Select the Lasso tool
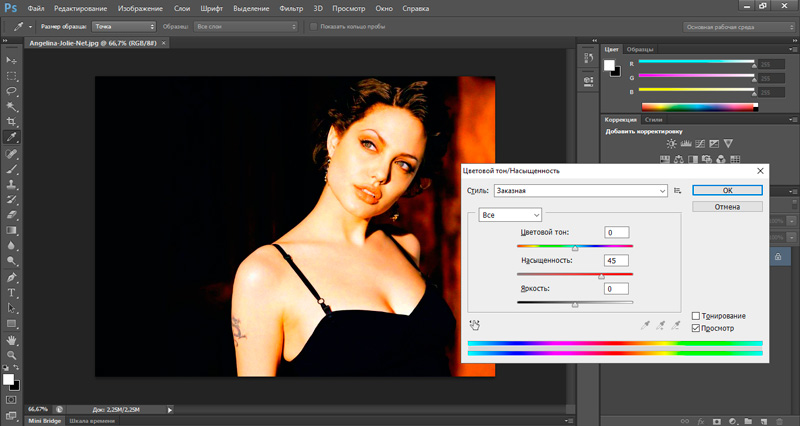The height and width of the screenshot is (426, 800). click(x=12, y=91)
